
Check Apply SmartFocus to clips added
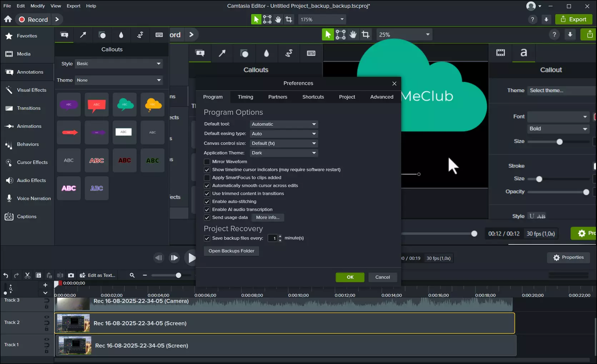point(207,178)
